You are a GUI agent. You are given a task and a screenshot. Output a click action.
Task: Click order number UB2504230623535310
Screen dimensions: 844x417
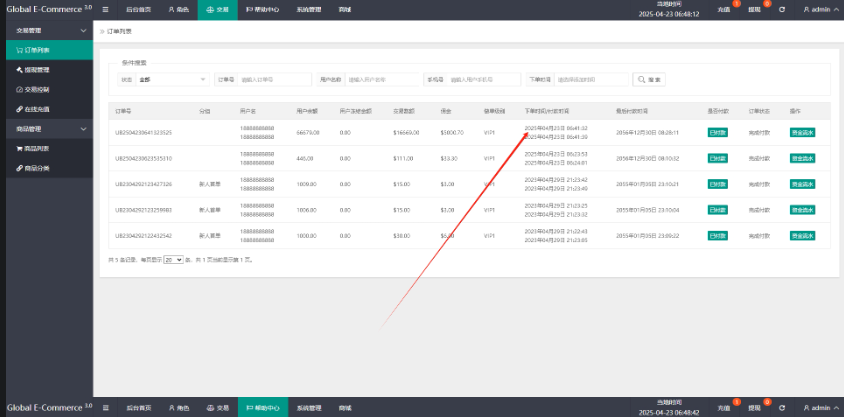tap(144, 158)
